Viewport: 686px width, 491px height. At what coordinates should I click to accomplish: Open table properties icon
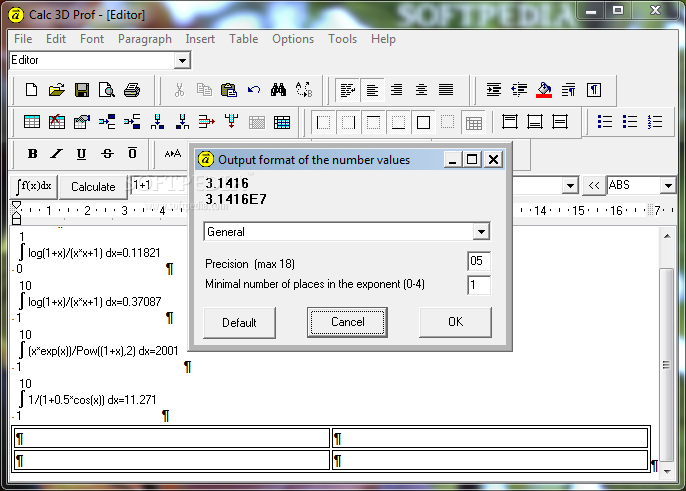coord(82,122)
